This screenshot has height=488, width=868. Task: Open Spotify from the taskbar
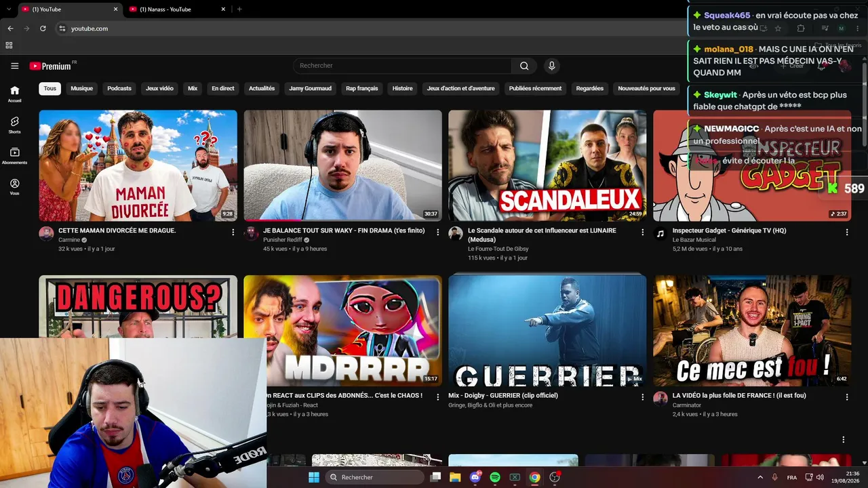click(x=495, y=477)
